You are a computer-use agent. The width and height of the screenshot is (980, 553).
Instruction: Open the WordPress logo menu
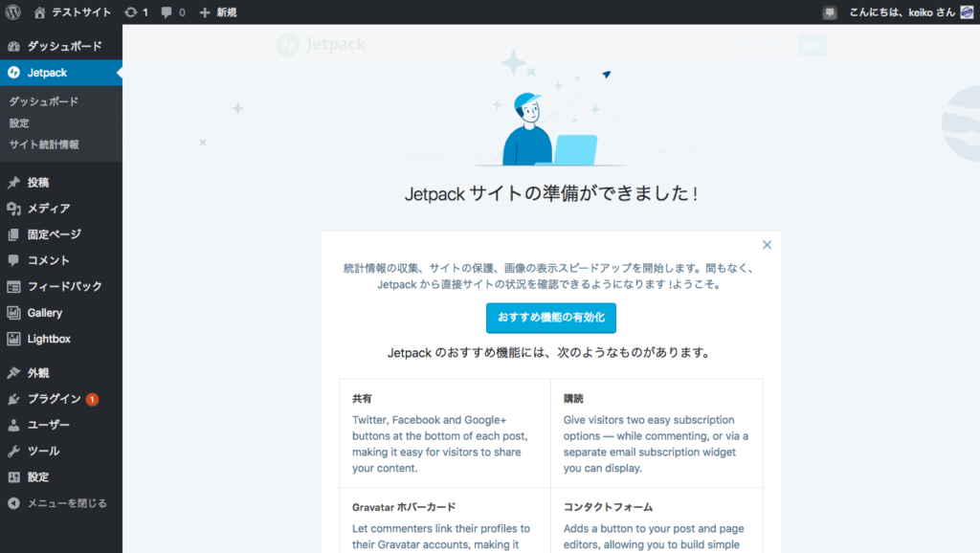click(13, 11)
